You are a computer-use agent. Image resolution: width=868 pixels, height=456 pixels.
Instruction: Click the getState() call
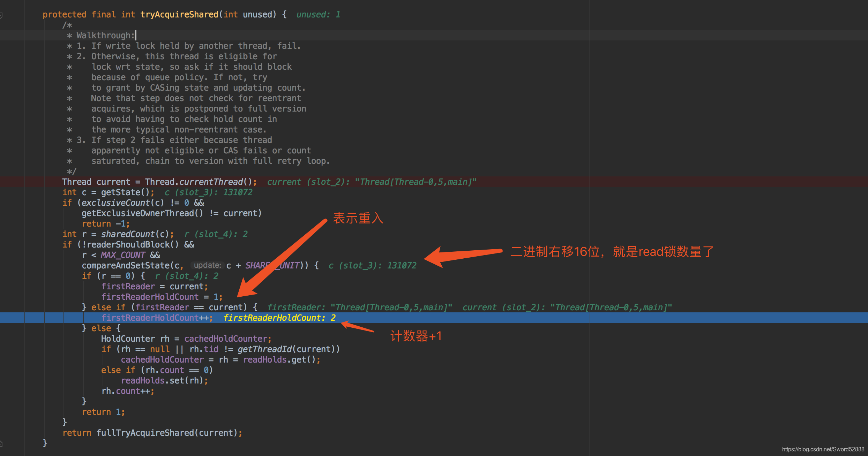coord(125,192)
